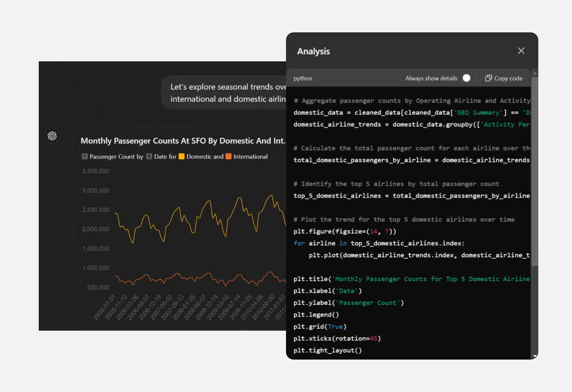Click scrollbar down arrow in code panel

pos(535,356)
